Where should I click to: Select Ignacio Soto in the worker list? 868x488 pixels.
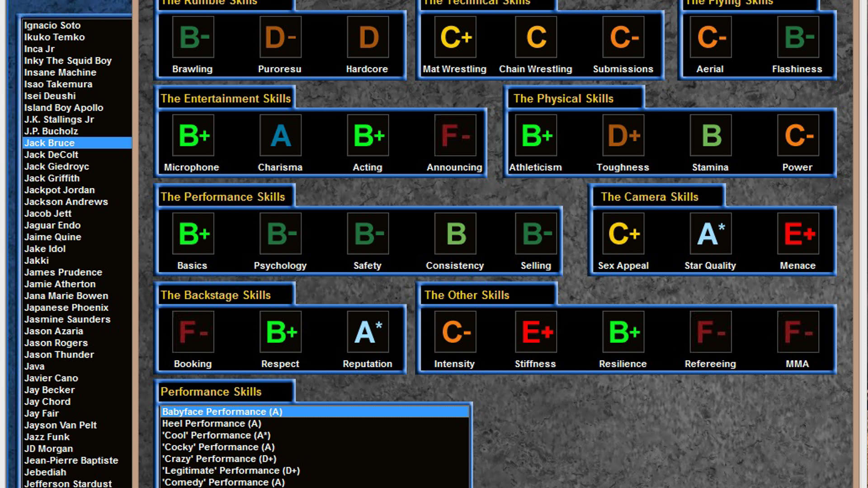[77, 25]
